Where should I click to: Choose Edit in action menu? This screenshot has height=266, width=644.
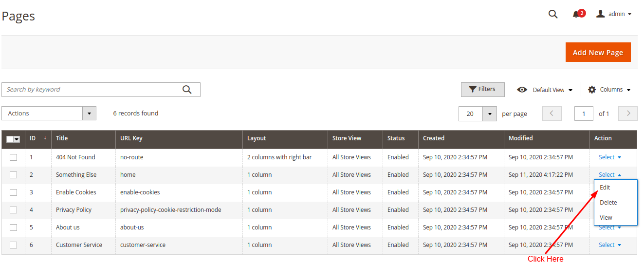pos(605,188)
